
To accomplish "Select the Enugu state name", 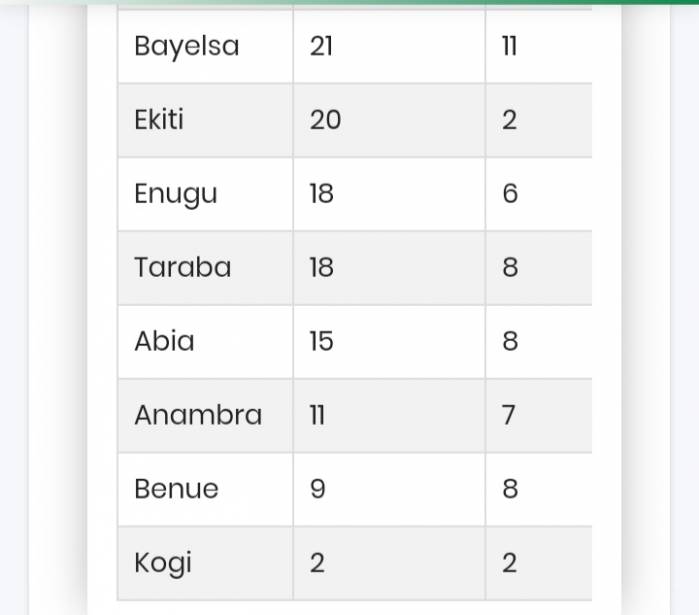I will (x=176, y=194).
